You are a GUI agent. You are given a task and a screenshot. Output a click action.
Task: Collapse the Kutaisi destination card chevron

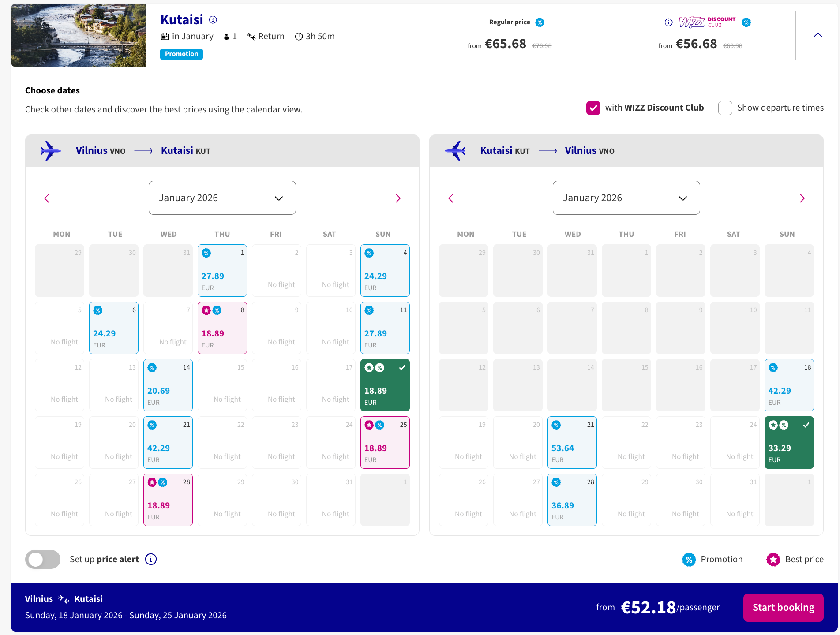click(817, 35)
